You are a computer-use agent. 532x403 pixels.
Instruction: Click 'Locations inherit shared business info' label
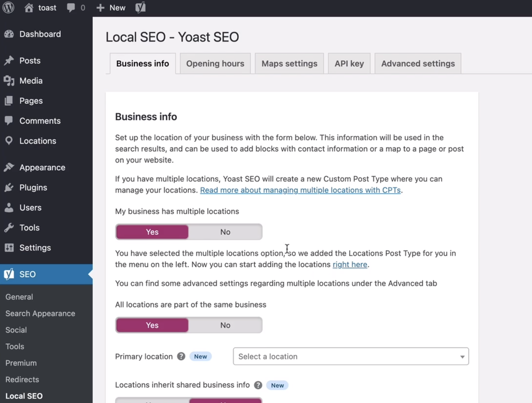[182, 385]
